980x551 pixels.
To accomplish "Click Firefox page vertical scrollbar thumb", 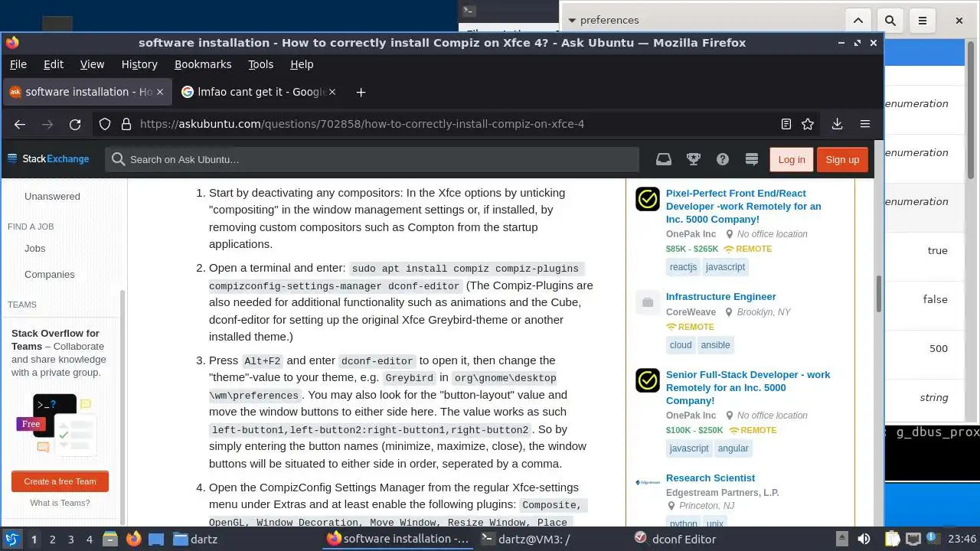I will point(879,293).
